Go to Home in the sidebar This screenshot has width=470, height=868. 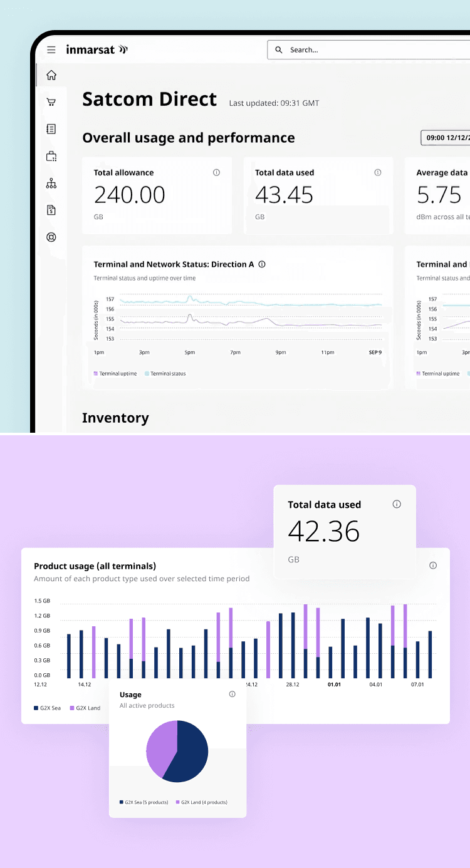coord(51,75)
